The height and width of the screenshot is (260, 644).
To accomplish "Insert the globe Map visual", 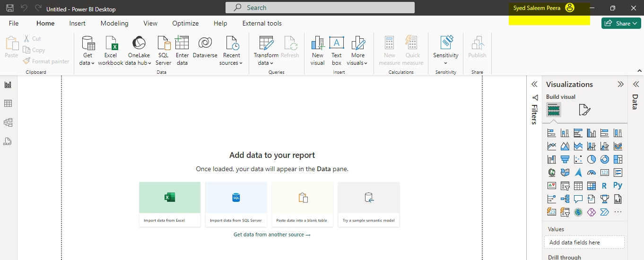I will coord(551,173).
